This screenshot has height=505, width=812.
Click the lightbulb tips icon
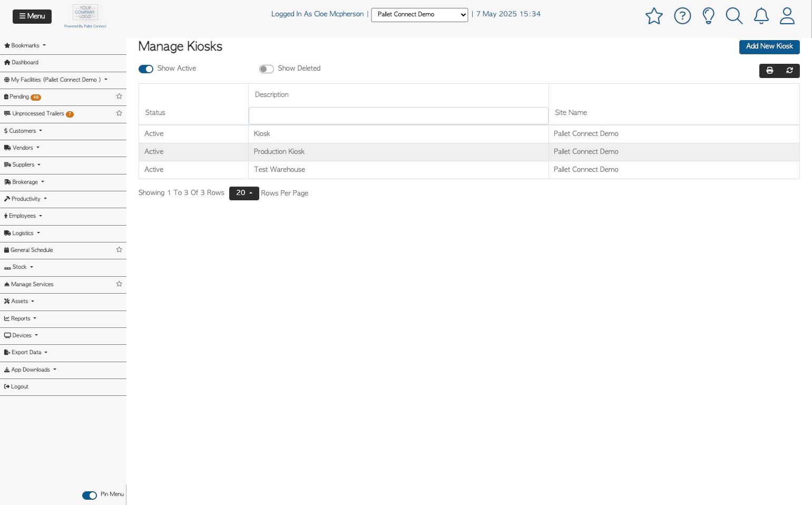709,16
